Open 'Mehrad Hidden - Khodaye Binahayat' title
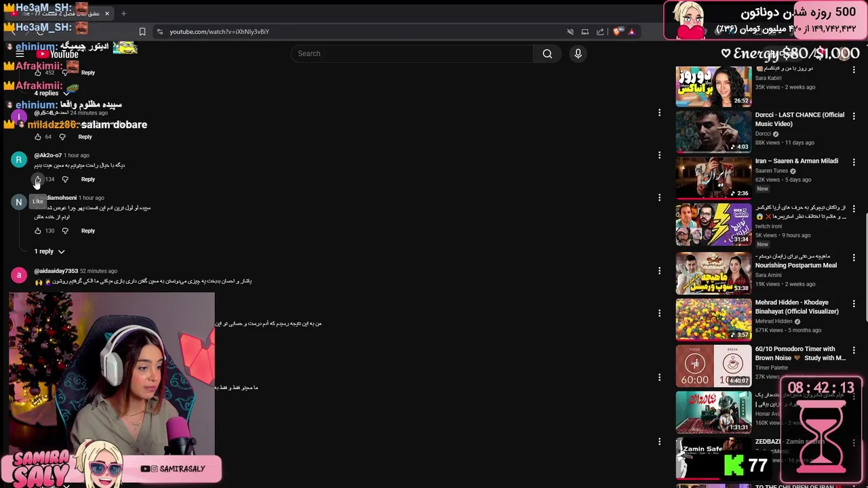 pyautogui.click(x=797, y=307)
